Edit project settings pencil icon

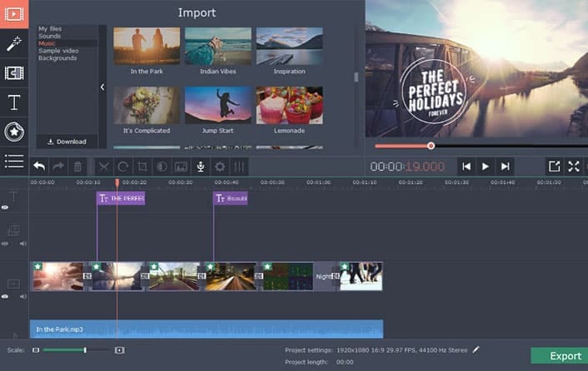pos(476,350)
